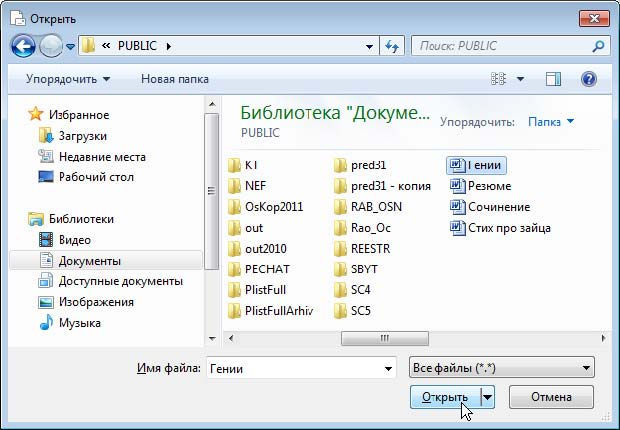Open the Музыка library
Screen dimensions: 620x430
coord(70,323)
